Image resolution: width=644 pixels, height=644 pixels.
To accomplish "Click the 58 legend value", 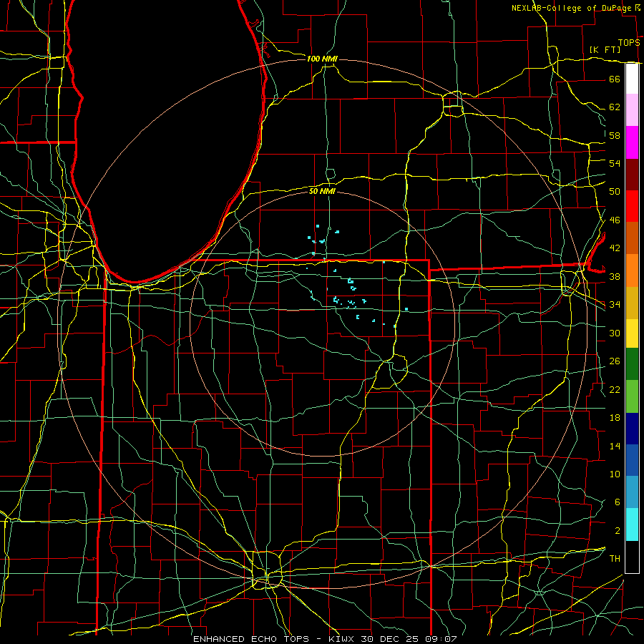I will tap(615, 135).
